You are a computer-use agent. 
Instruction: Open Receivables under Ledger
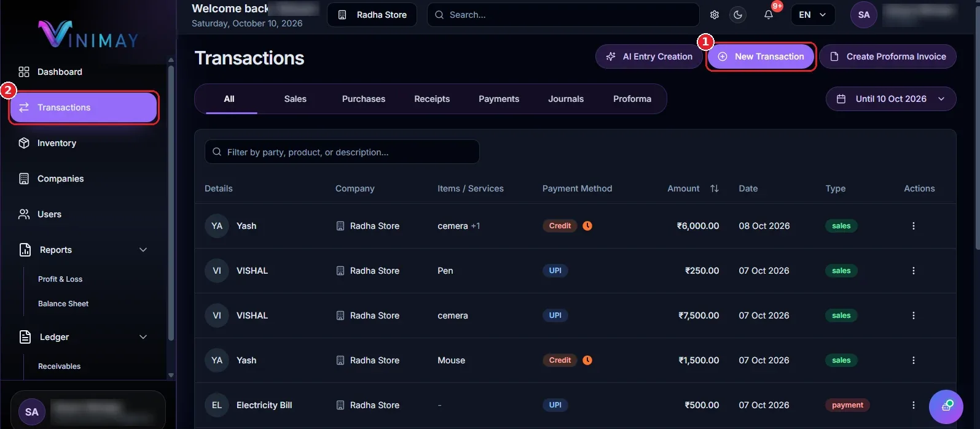(60, 366)
